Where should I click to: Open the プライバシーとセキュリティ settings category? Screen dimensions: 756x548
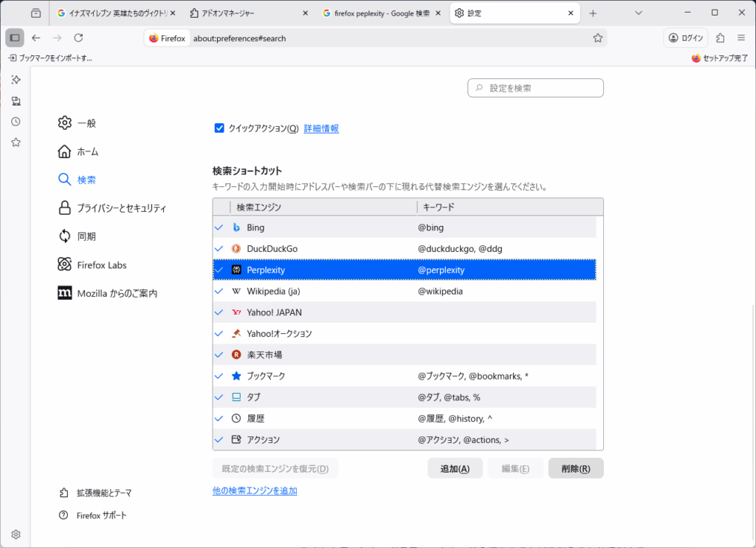pyautogui.click(x=121, y=208)
